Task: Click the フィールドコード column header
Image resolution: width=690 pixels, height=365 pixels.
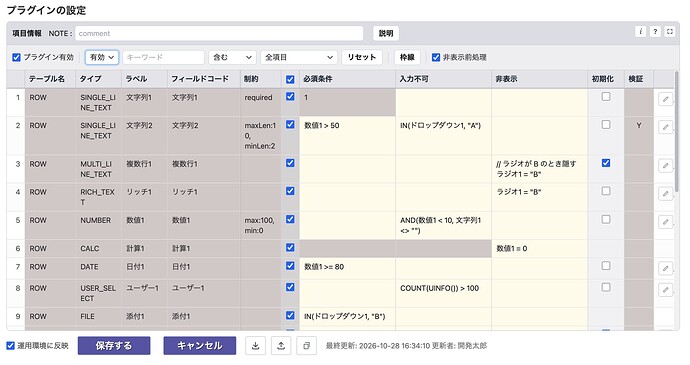Action: click(x=204, y=79)
